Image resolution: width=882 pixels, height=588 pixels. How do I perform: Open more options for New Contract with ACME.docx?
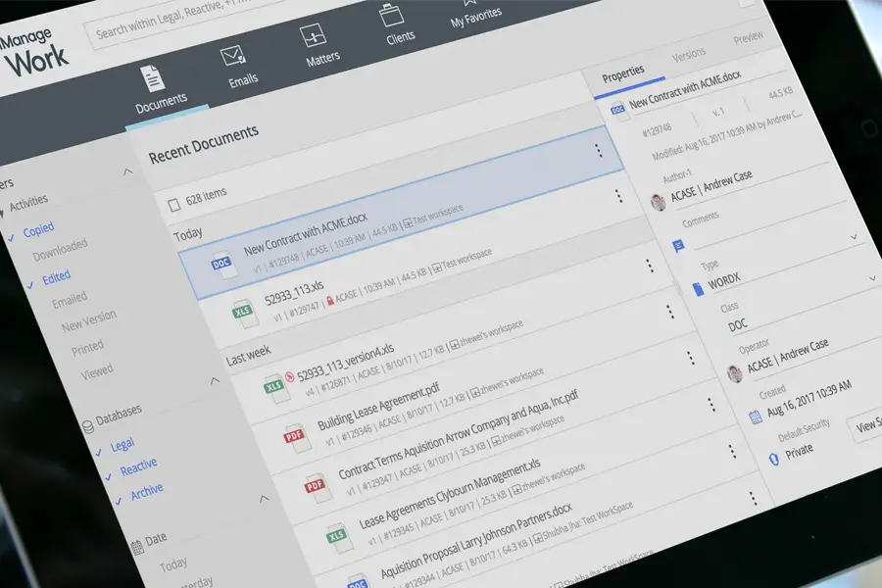(x=598, y=150)
